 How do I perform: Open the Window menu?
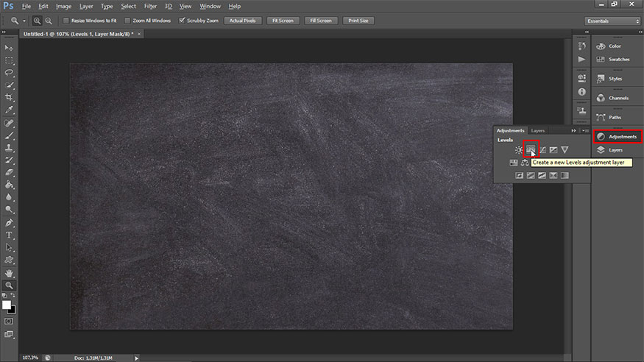coord(210,6)
